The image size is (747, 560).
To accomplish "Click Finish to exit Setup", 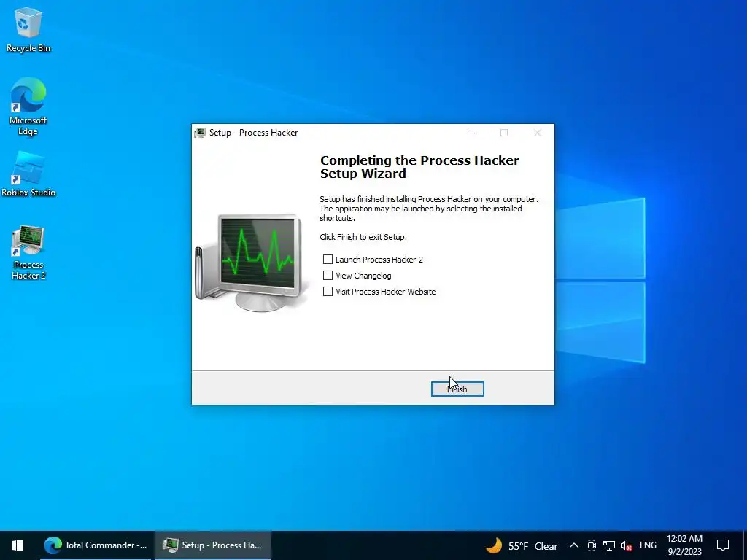I will coord(457,389).
